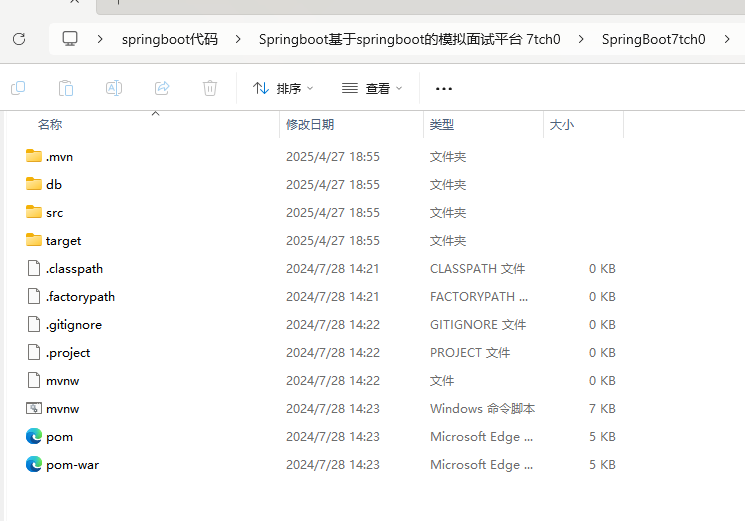
Task: Click the Rename toolbar icon
Action: [x=114, y=88]
